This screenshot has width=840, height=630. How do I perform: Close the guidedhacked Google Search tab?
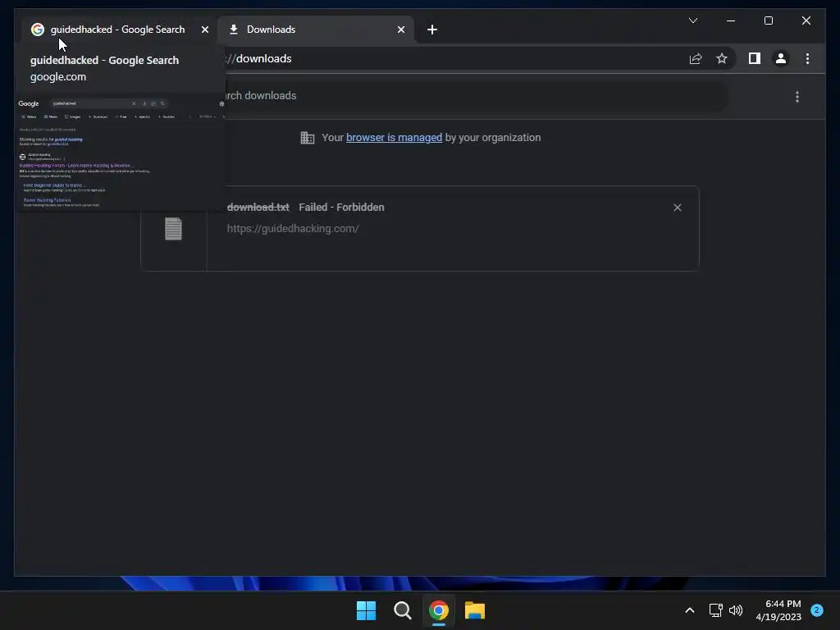point(204,30)
